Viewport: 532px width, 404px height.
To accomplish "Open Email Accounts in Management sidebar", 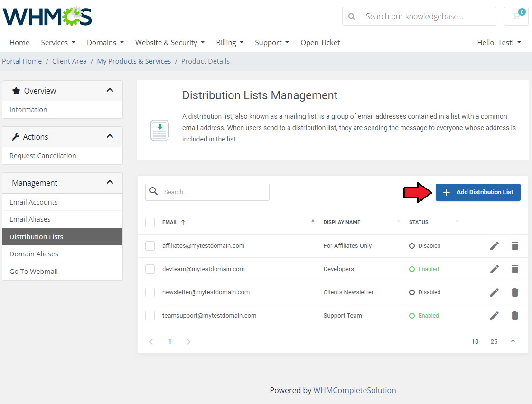I will [63, 202].
